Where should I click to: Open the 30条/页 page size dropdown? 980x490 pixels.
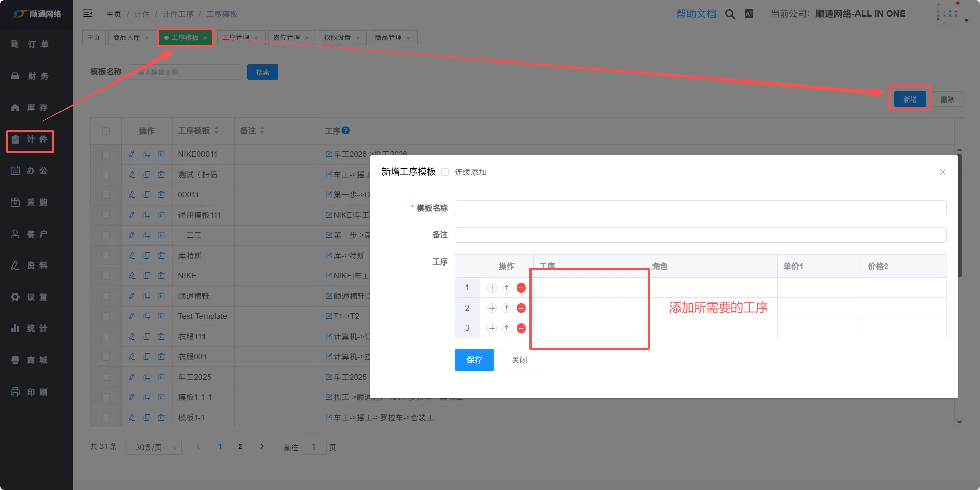154,447
